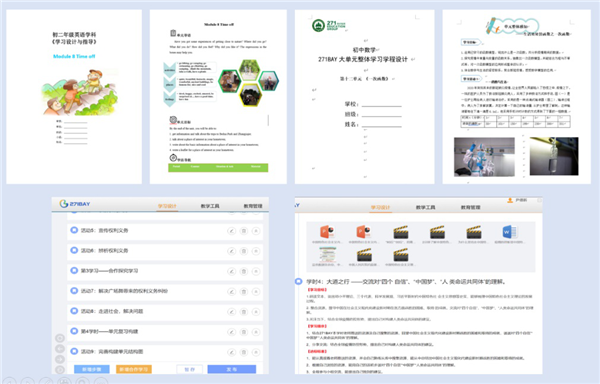Click the blue bubble icon beside 学时4 大道之行
This screenshot has height=384, width=600.
298,281
